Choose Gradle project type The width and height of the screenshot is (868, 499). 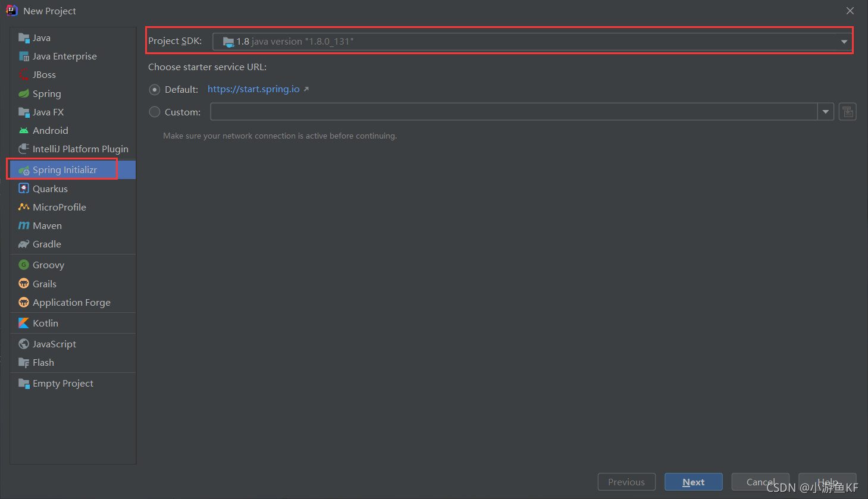(x=73, y=244)
